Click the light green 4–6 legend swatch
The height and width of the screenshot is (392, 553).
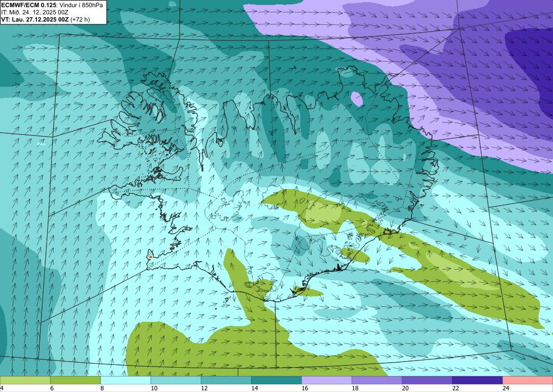coord(25,380)
